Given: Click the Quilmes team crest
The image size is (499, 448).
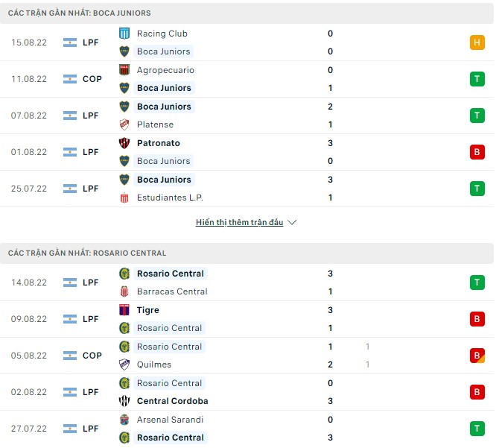Looking at the screenshot, I should coord(124,365).
